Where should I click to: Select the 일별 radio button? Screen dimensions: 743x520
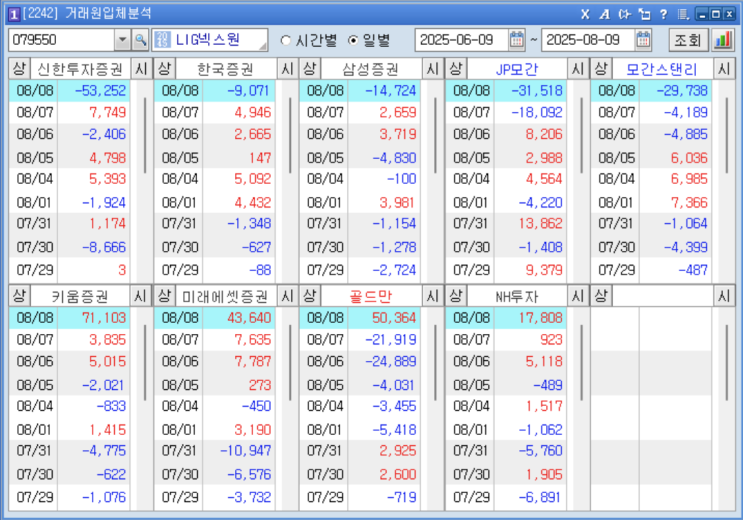pyautogui.click(x=353, y=40)
